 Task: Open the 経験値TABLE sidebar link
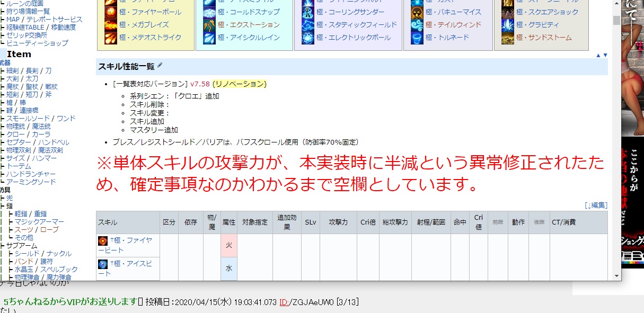(x=26, y=28)
